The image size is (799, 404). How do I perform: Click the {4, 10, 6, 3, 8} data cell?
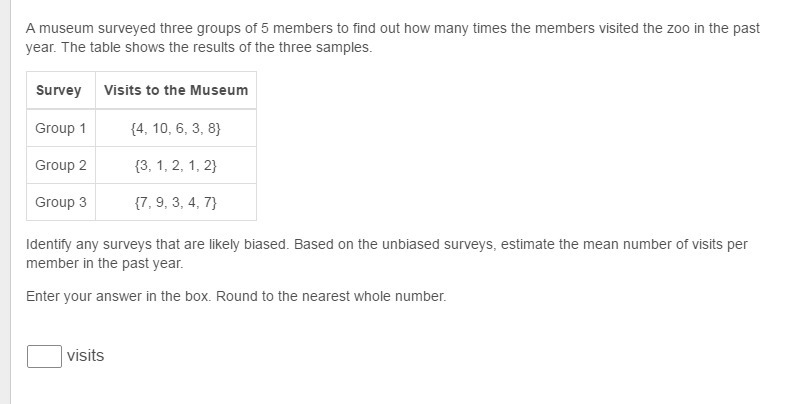pyautogui.click(x=176, y=128)
